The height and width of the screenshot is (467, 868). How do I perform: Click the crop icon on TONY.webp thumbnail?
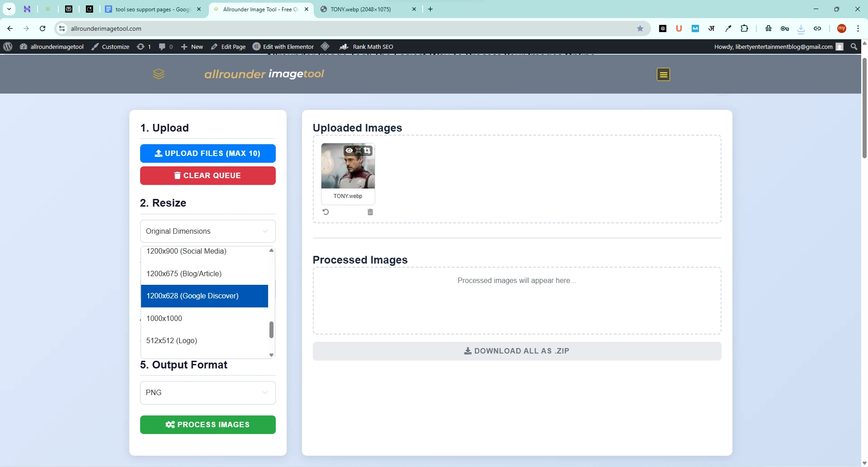pyautogui.click(x=368, y=151)
